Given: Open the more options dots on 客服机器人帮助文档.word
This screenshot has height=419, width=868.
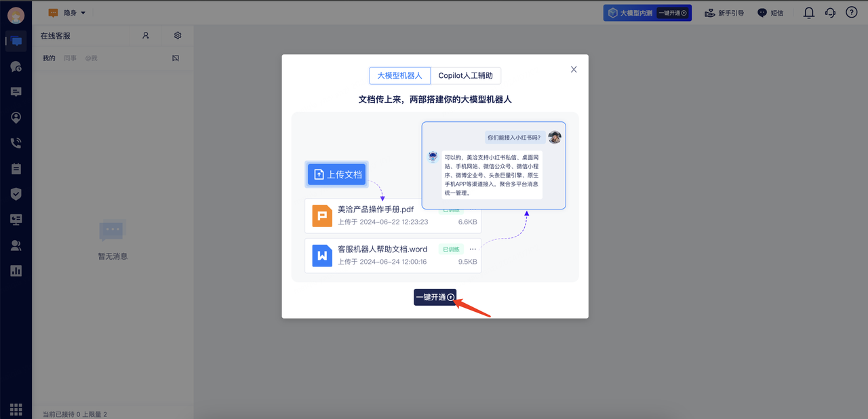Looking at the screenshot, I should coord(473,249).
